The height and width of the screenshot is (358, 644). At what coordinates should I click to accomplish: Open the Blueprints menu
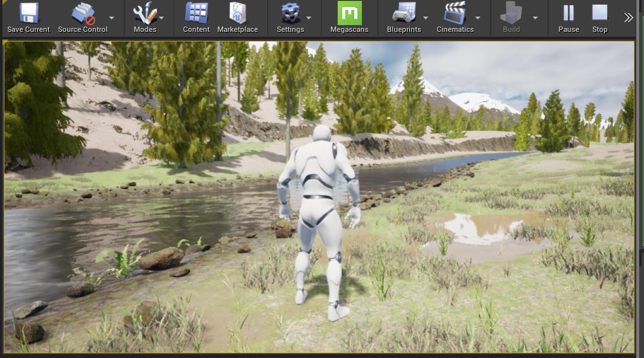pyautogui.click(x=404, y=18)
